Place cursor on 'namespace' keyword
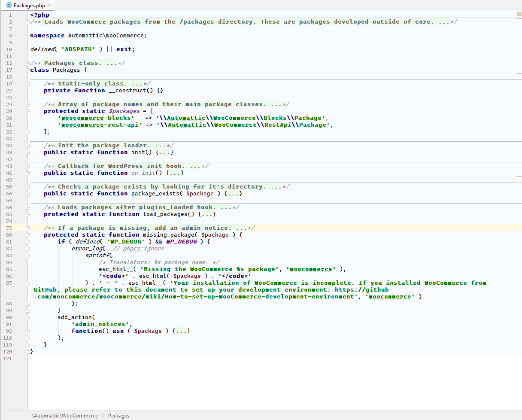Viewport: 522px width, 420px height. 47,36
